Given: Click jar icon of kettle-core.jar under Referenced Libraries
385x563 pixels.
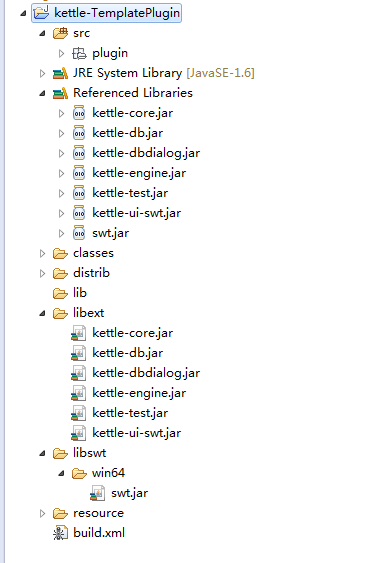Looking at the screenshot, I should (79, 113).
